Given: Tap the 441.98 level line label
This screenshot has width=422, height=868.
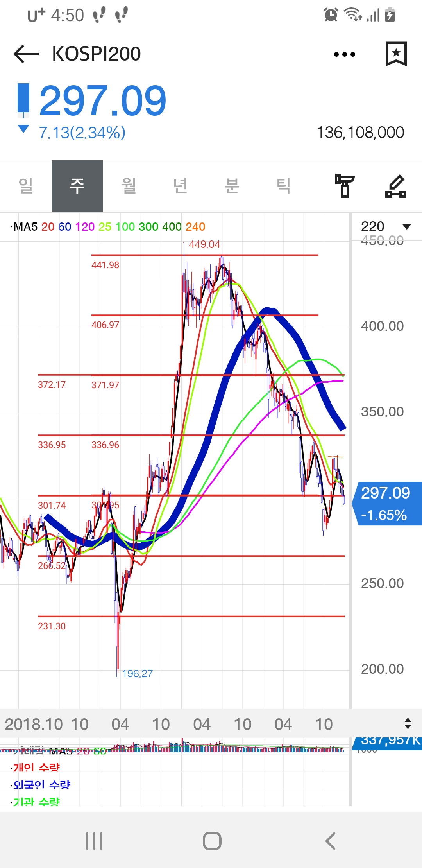Looking at the screenshot, I should [x=105, y=265].
